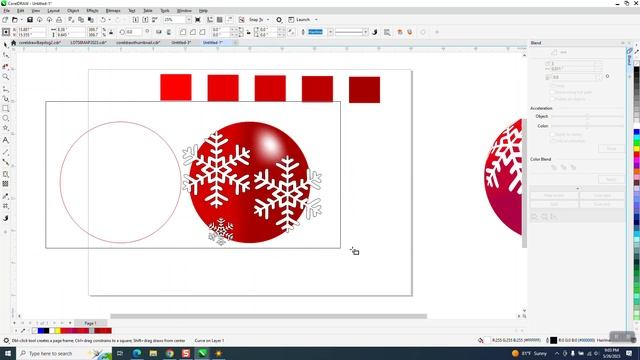Open the Undo history dropdown arrow

[109, 20]
